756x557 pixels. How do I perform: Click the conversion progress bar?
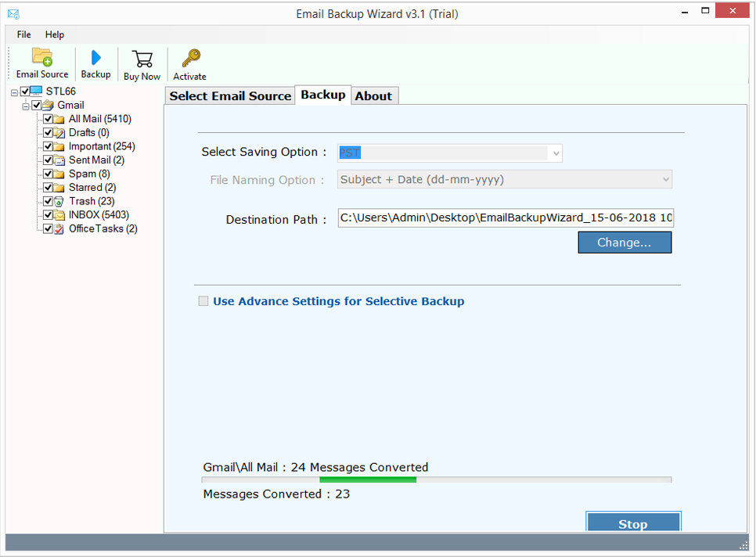(437, 480)
